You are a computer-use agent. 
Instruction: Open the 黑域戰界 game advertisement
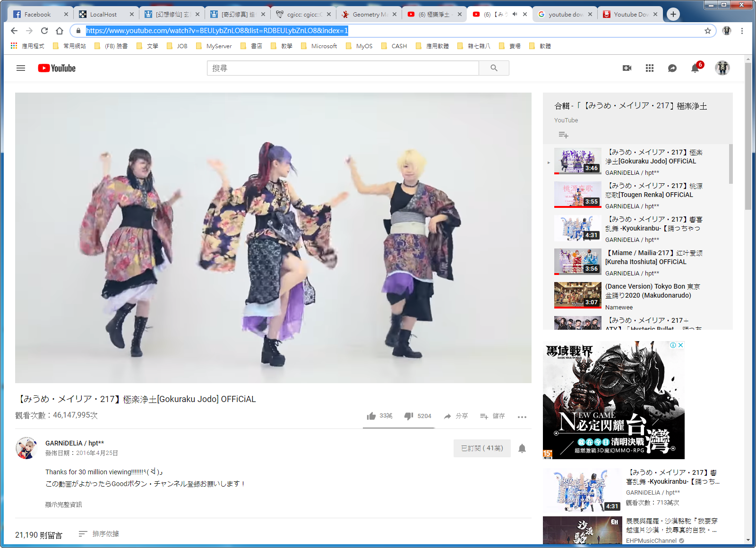coord(614,400)
